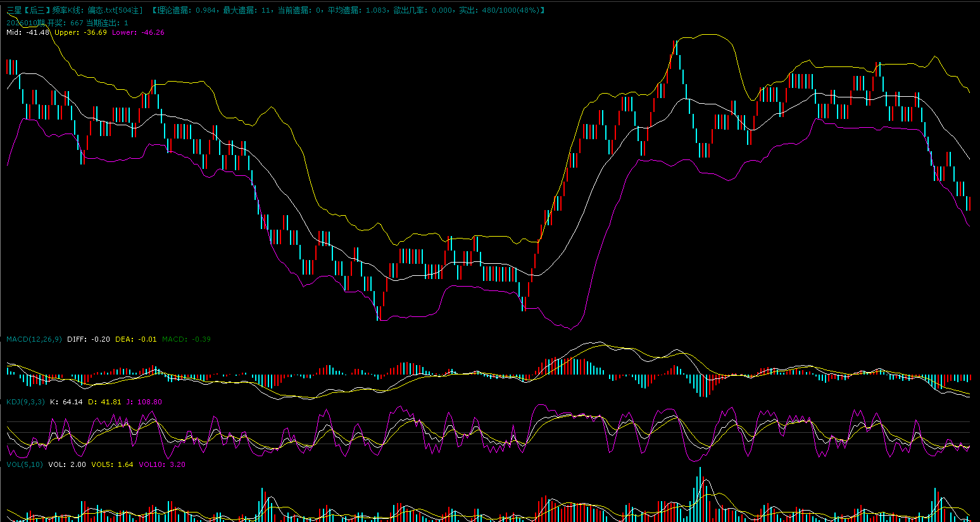Click the MACD(12,26,9) indicator label
Viewport: 980px width, 522px height.
pyautogui.click(x=34, y=339)
